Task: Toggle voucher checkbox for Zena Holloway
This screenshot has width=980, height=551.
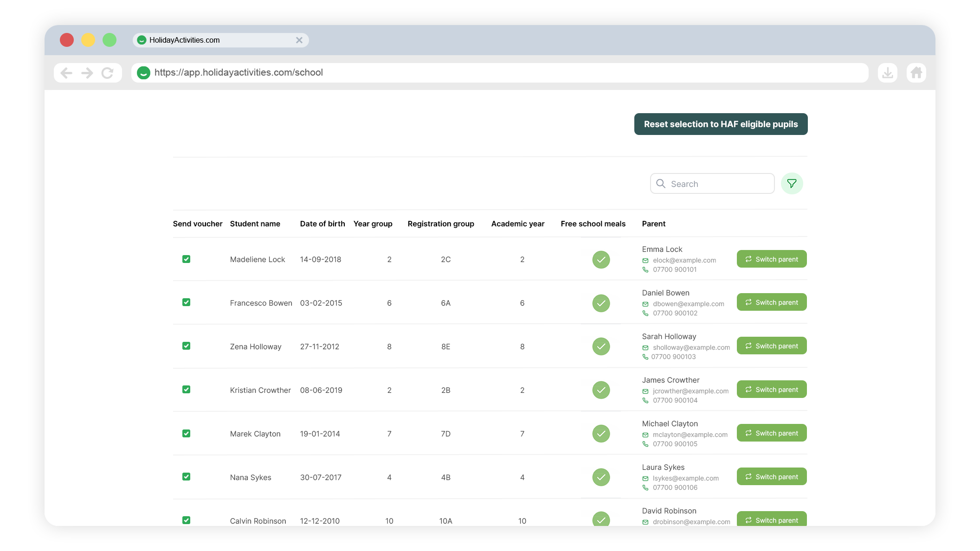Action: pos(186,346)
